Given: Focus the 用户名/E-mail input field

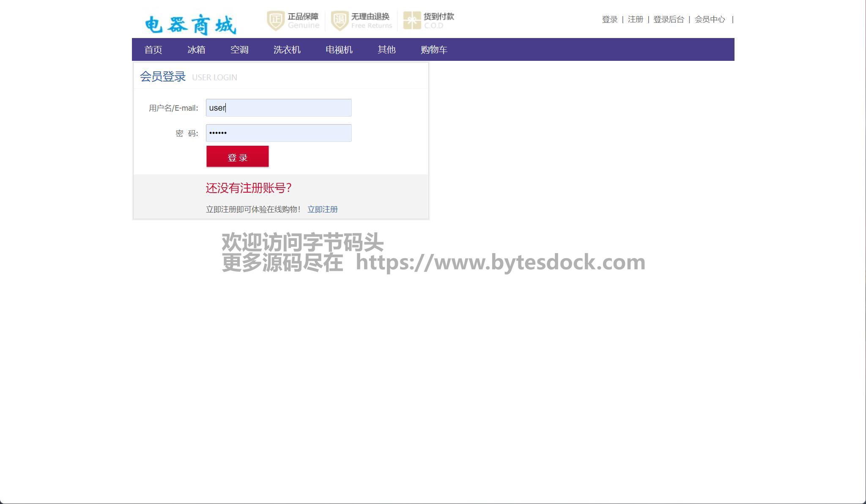Looking at the screenshot, I should [279, 108].
